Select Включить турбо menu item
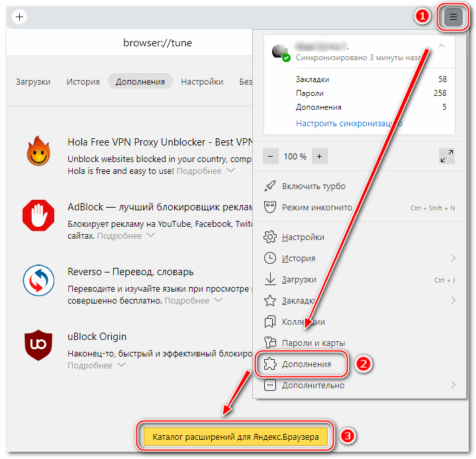 pyautogui.click(x=359, y=186)
